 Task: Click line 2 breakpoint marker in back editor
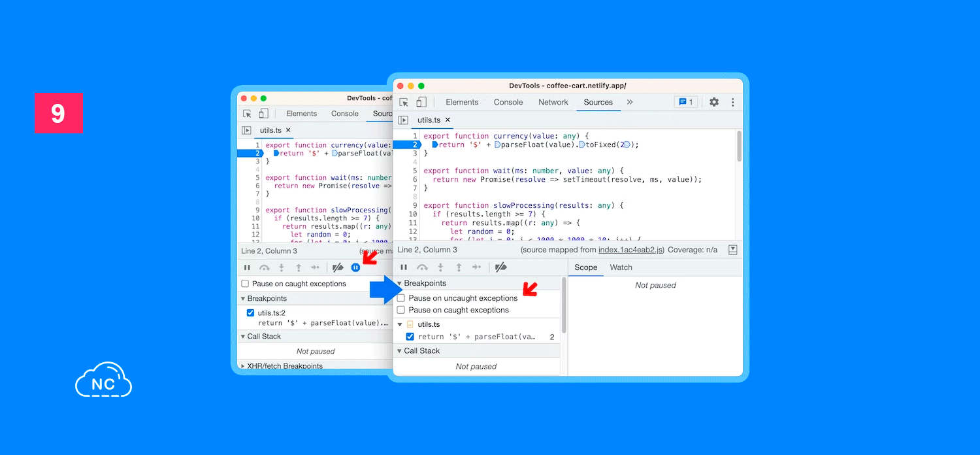250,153
